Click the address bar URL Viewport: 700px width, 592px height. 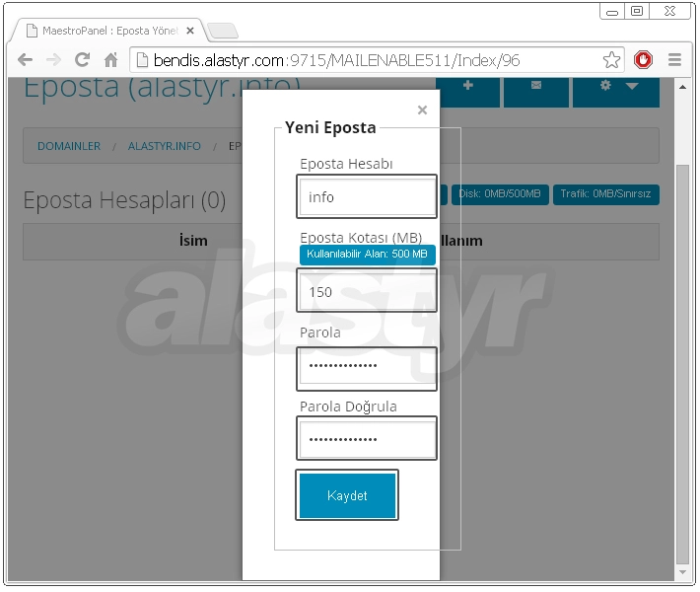coord(336,60)
